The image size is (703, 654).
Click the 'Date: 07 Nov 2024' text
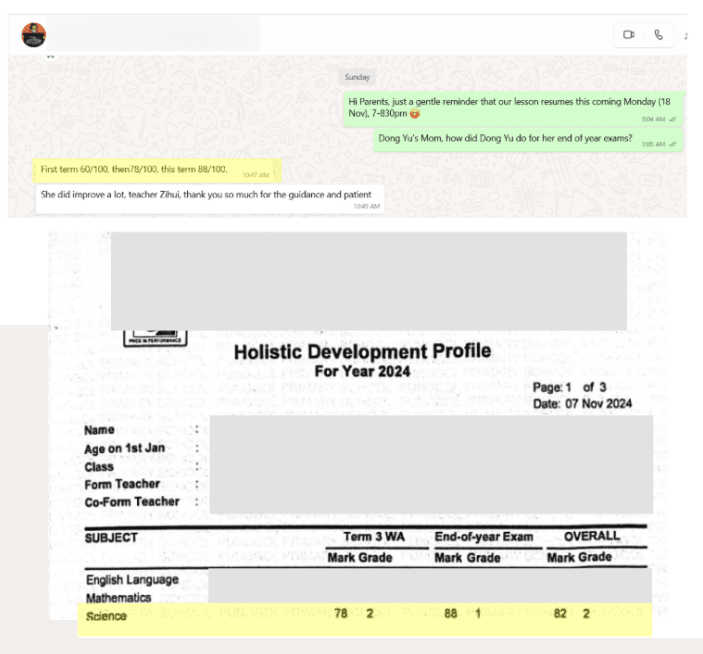tap(583, 404)
